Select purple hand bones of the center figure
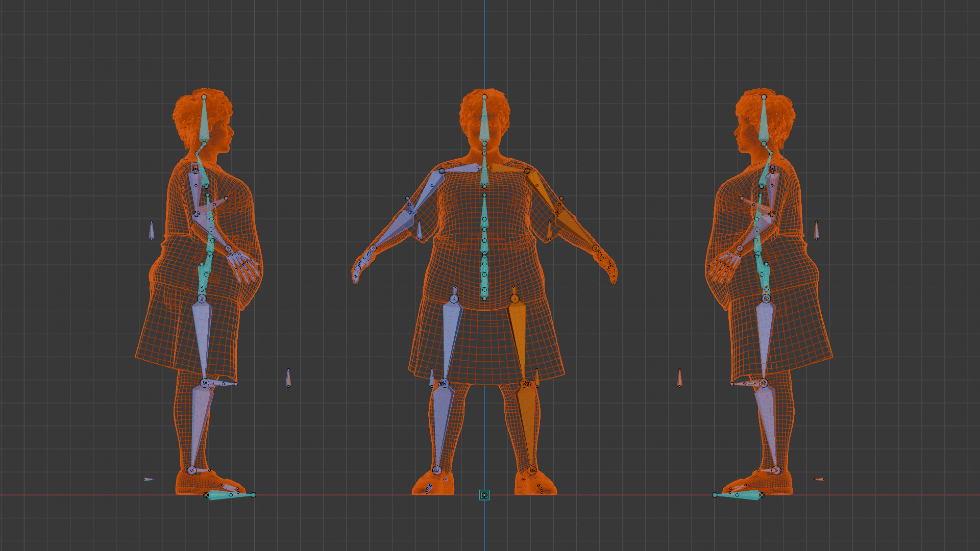 (x=362, y=265)
